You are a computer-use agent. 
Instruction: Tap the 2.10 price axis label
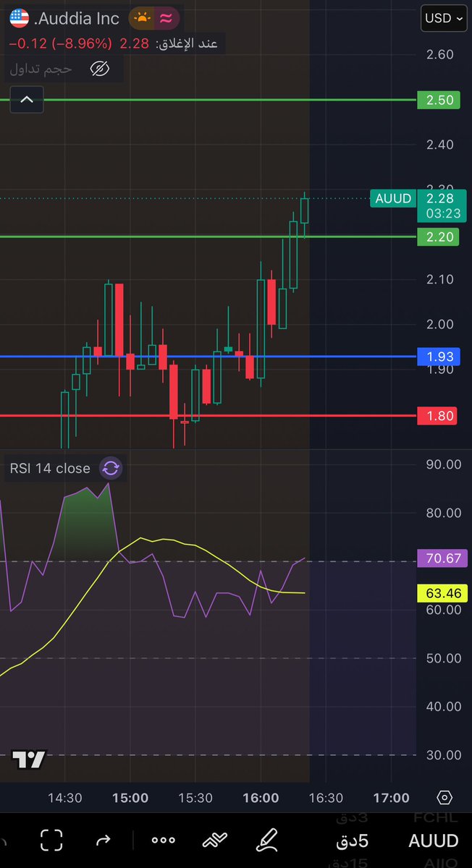coord(440,278)
